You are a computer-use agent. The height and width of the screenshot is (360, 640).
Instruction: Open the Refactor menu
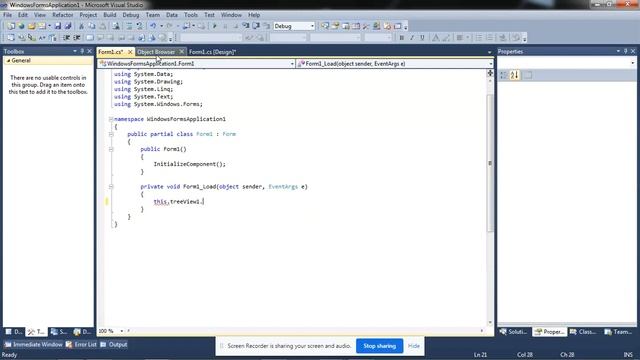tap(62, 15)
